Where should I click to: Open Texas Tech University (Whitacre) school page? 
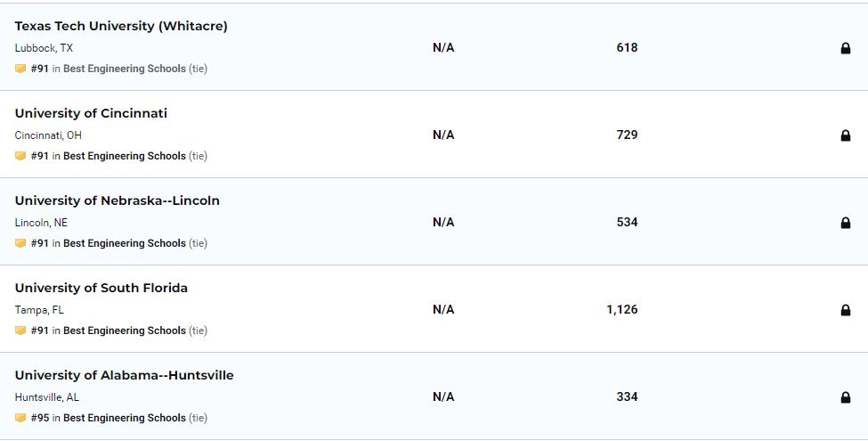point(121,26)
